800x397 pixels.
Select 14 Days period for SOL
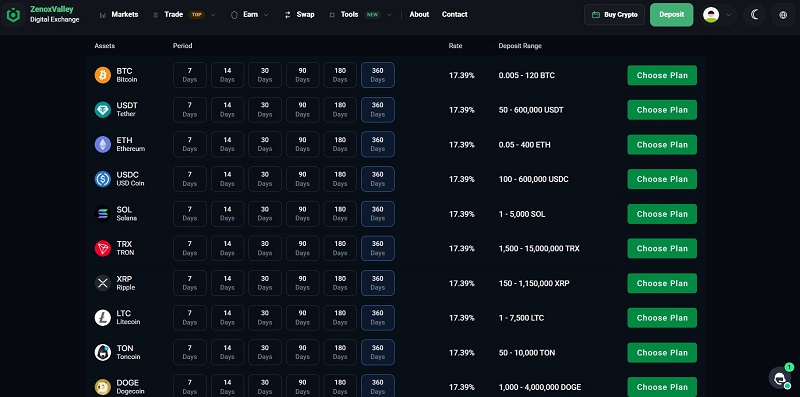tap(228, 214)
